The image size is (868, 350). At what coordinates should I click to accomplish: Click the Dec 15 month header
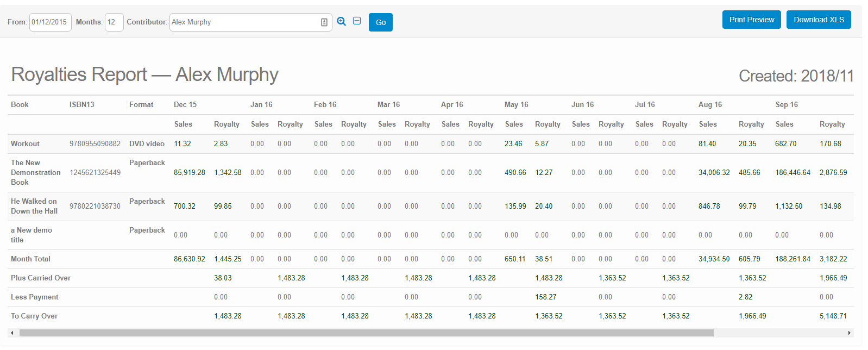point(185,104)
